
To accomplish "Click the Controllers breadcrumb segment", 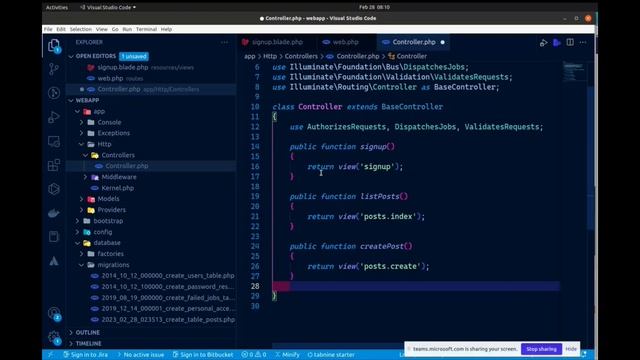I will click(x=301, y=56).
